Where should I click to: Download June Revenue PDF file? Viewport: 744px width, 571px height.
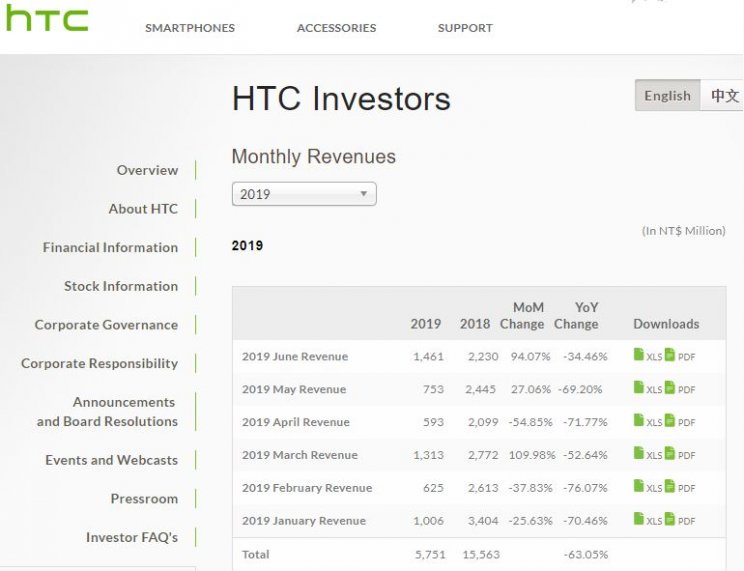pos(679,356)
